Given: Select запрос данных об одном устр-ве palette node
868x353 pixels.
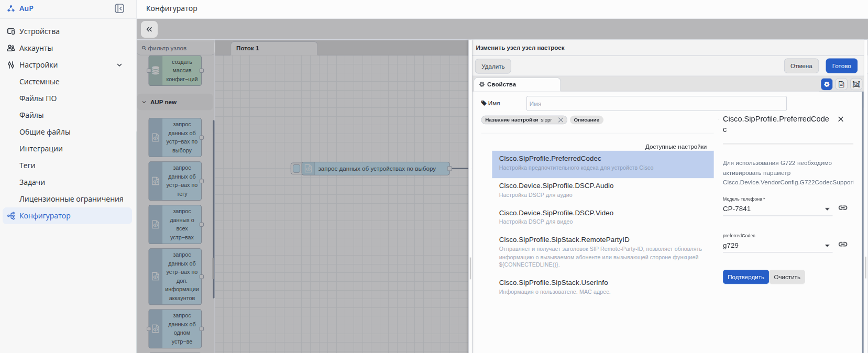Looking at the screenshot, I should tap(175, 328).
